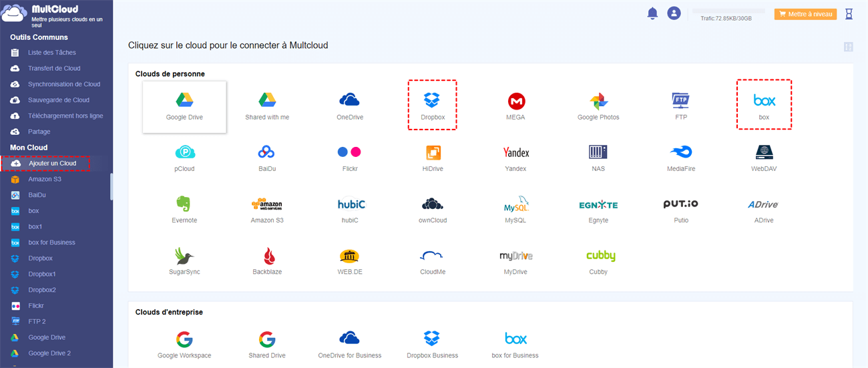This screenshot has width=868, height=368.
Task: Add a SugarSync account
Action: pyautogui.click(x=184, y=262)
